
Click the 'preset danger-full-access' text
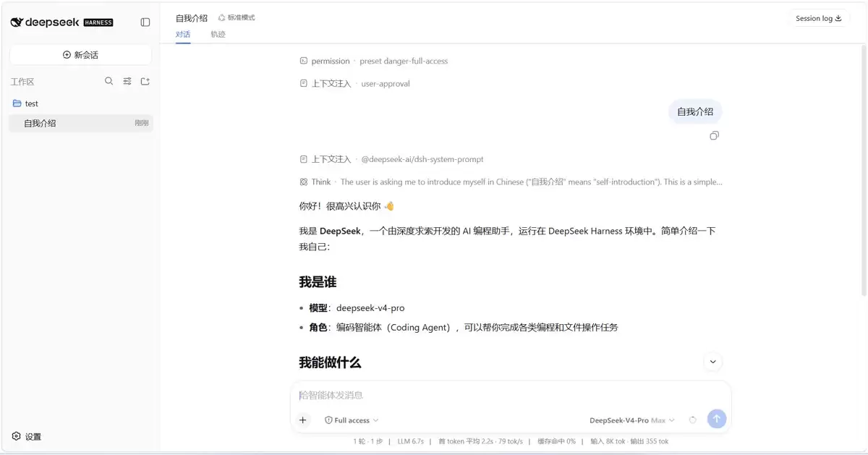click(404, 61)
